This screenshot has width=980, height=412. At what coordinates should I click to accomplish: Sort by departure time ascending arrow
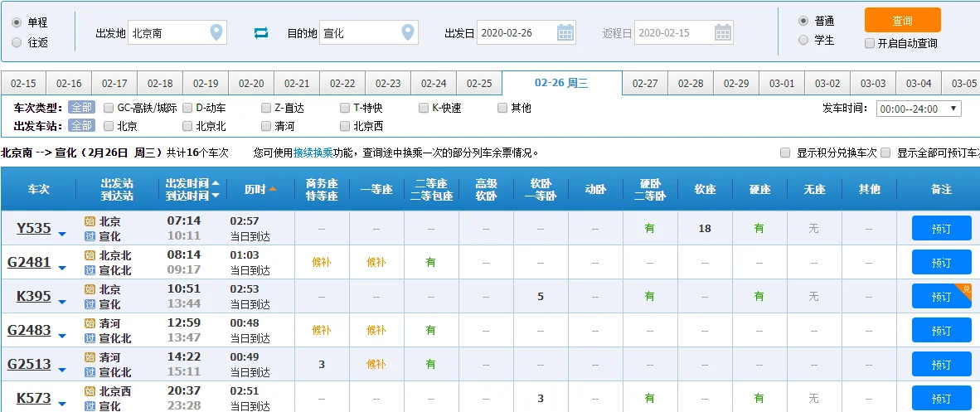click(x=216, y=183)
